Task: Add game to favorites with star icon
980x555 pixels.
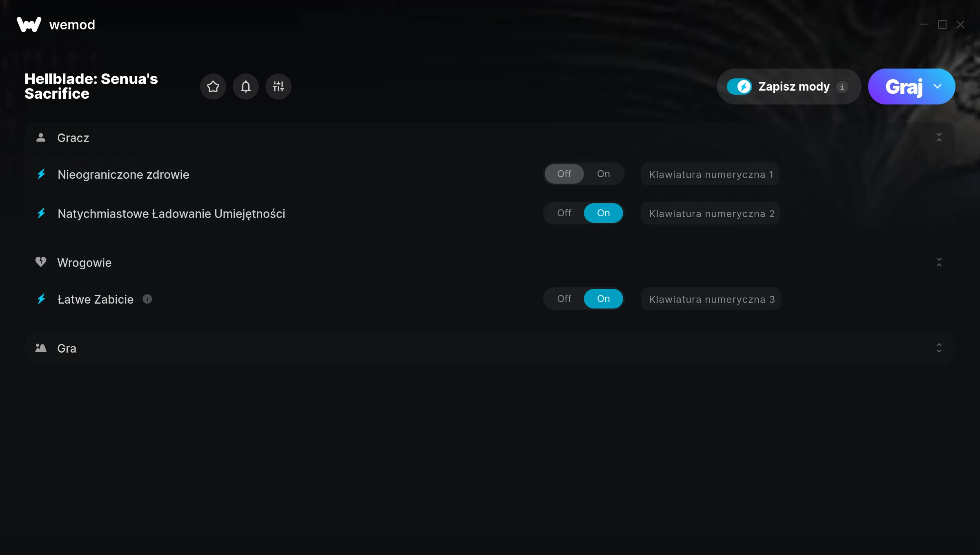Action: [x=213, y=87]
